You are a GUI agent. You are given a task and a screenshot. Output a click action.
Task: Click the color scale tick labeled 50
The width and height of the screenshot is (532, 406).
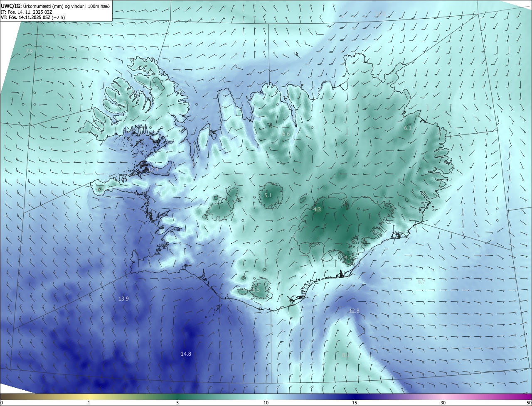click(x=529, y=403)
